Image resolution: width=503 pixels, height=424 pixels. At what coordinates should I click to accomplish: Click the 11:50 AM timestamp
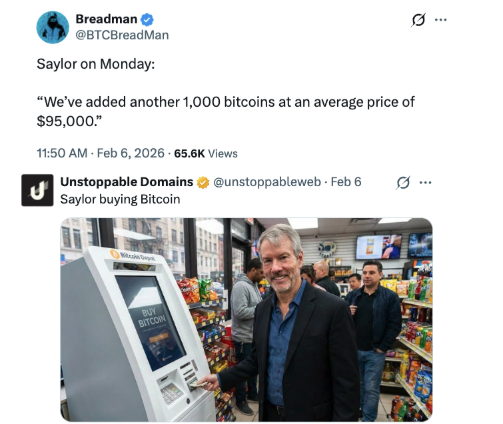(x=62, y=153)
